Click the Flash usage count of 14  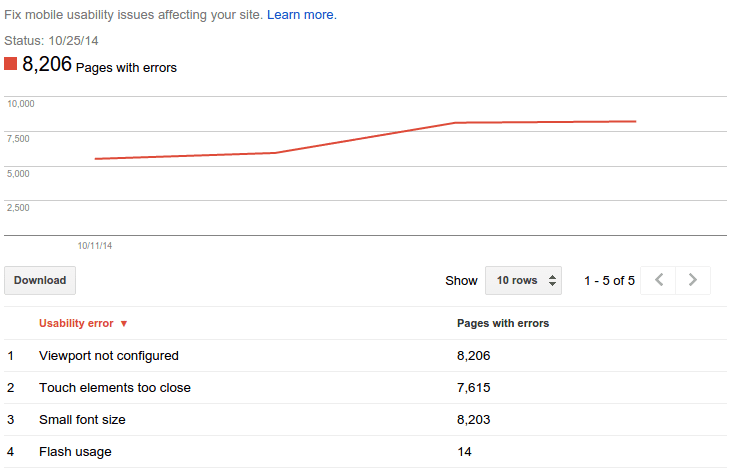pyautogui.click(x=464, y=451)
